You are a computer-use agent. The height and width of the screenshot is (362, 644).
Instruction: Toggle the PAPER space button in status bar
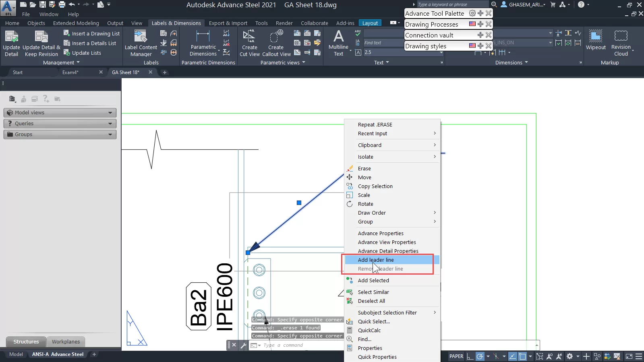(x=456, y=356)
